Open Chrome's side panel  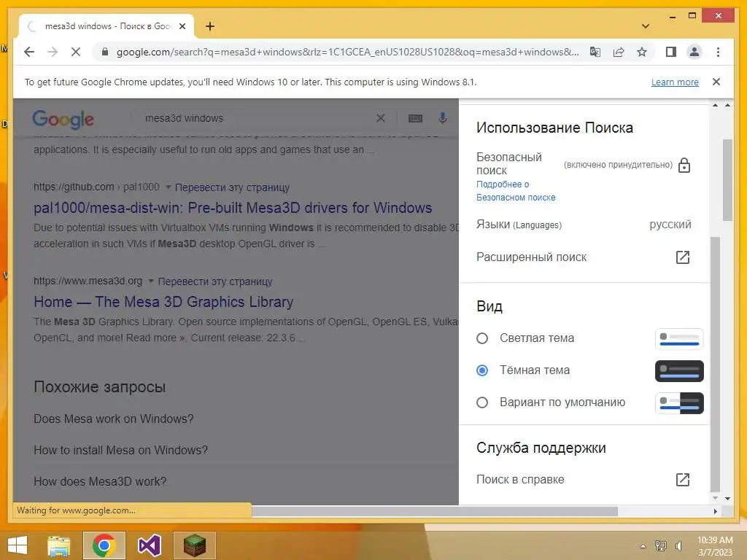coord(671,52)
